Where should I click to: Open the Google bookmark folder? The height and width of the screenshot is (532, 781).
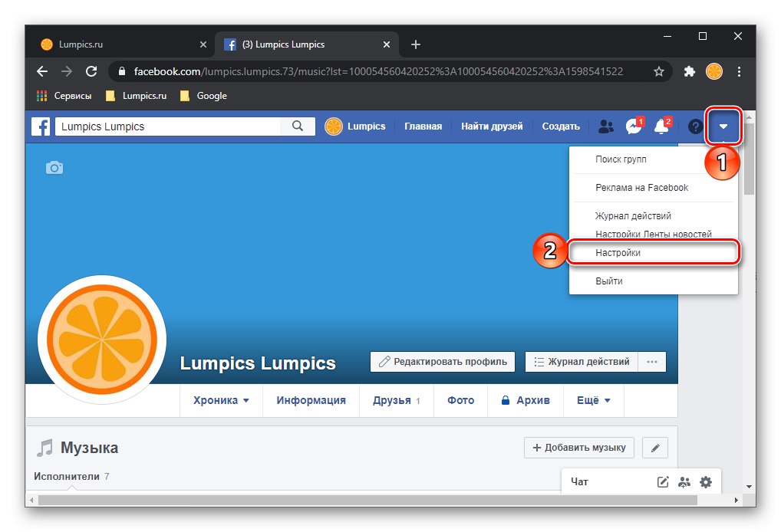pyautogui.click(x=203, y=96)
